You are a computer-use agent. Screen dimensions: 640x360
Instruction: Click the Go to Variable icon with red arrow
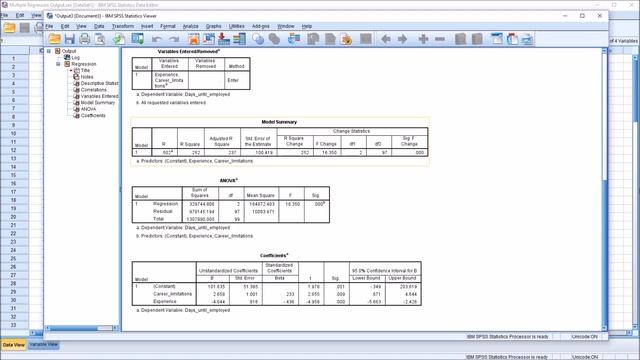coord(224,39)
